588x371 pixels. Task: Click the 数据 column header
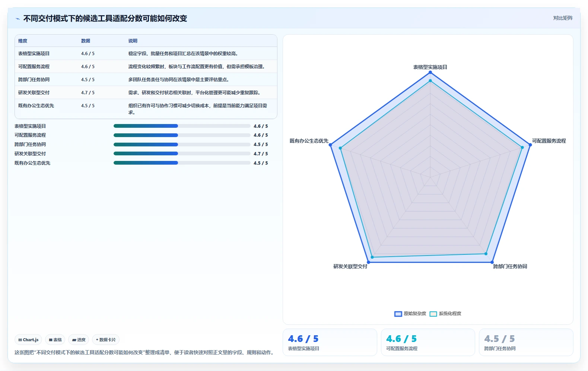86,41
